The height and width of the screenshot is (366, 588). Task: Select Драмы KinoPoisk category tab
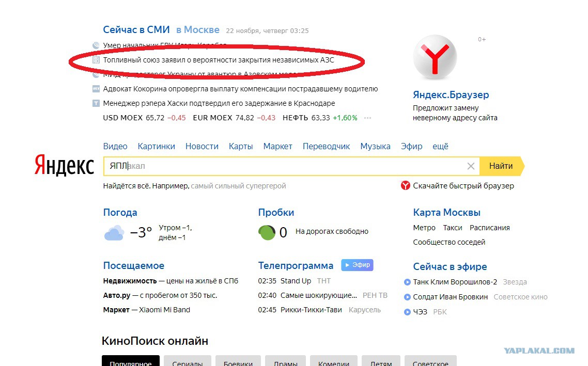tap(285, 361)
